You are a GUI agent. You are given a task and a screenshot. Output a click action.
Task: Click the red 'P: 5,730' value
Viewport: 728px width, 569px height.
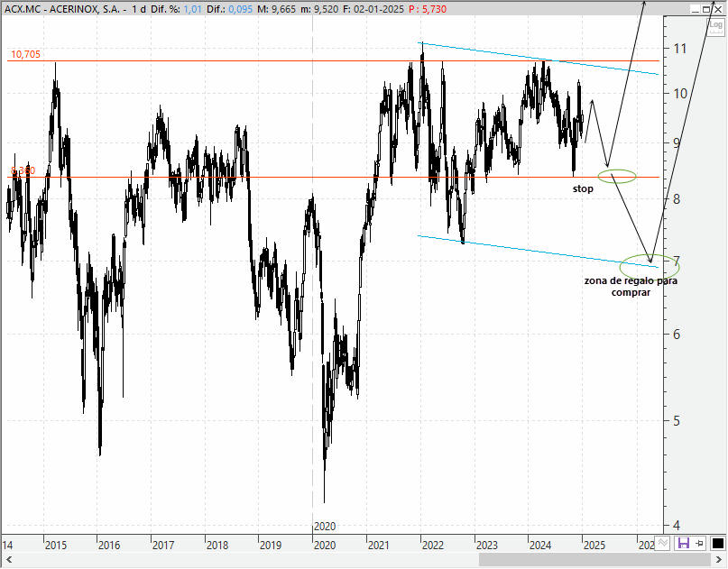pyautogui.click(x=428, y=9)
